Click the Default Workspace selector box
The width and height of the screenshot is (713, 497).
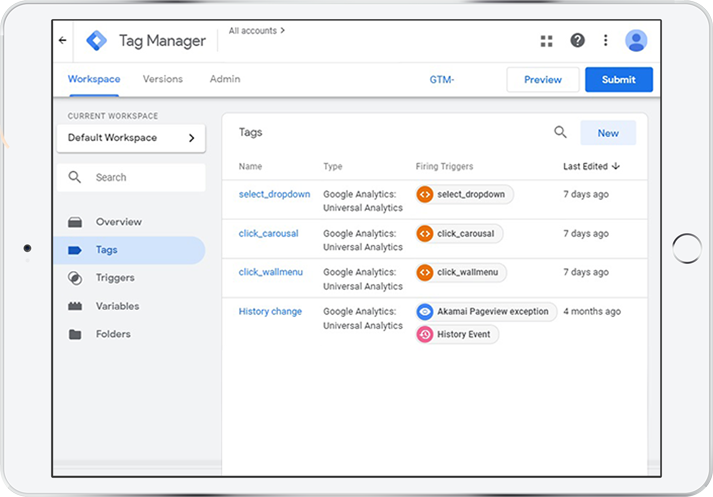[131, 138]
